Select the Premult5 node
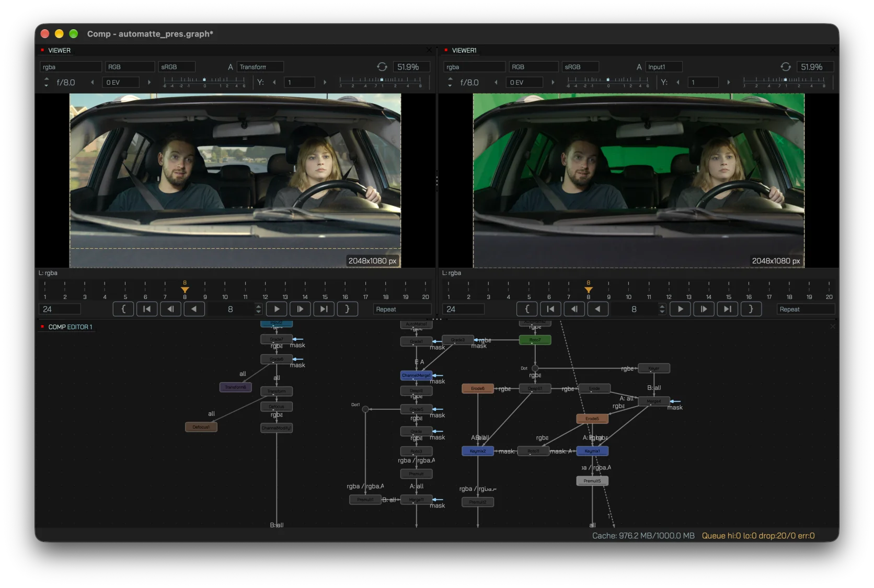 (592, 481)
